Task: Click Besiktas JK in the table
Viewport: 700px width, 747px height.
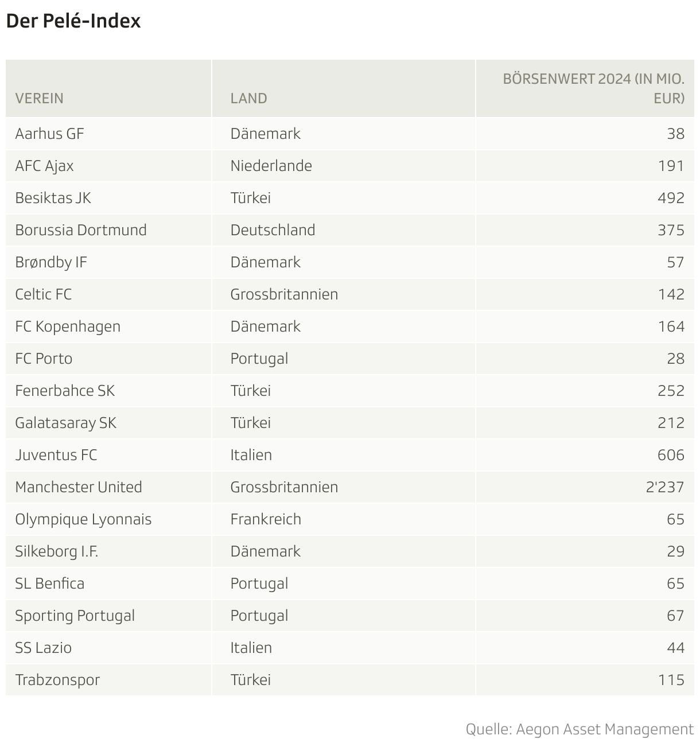Action: point(53,198)
